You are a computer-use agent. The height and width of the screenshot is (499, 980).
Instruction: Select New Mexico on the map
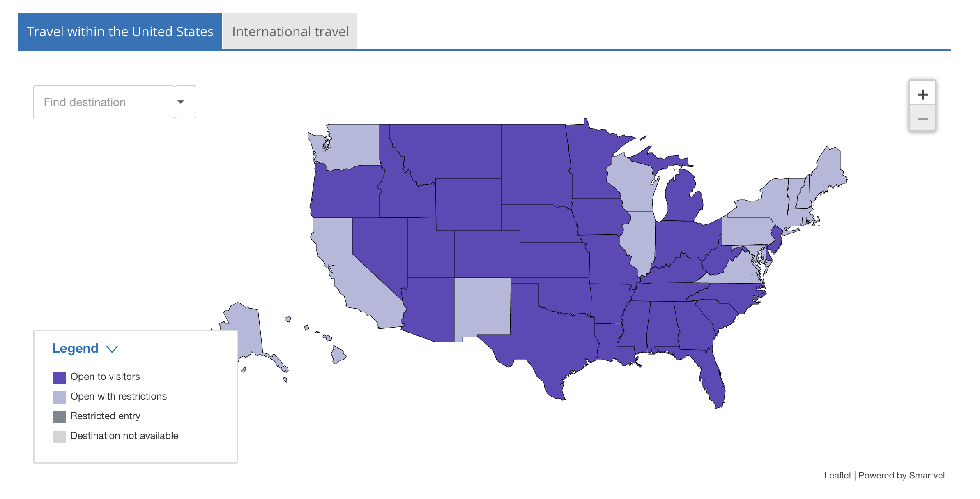pyautogui.click(x=483, y=306)
